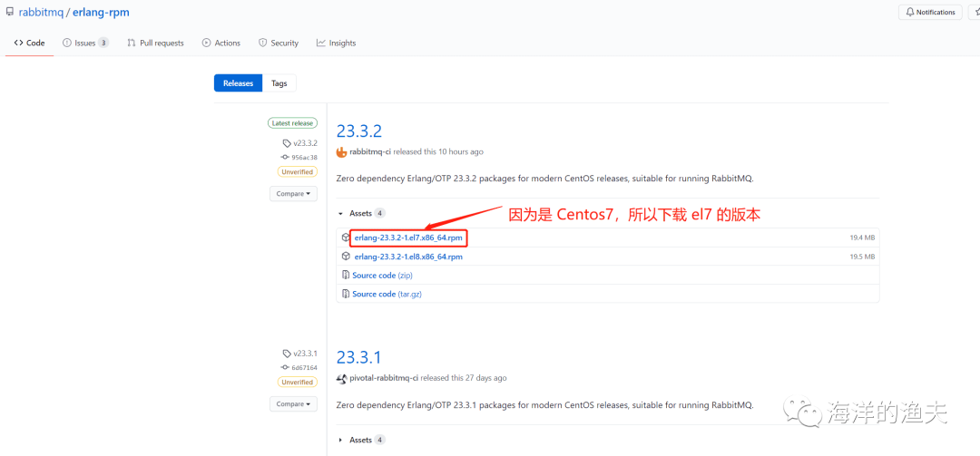Click the tag icon next to v23.3.1
This screenshot has height=456, width=980.
(287, 354)
